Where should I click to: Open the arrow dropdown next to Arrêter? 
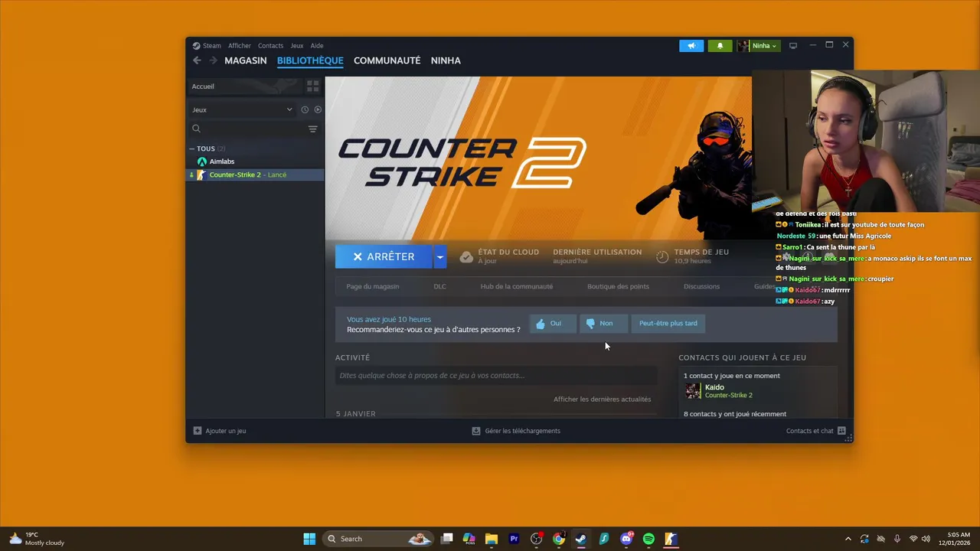[x=439, y=257]
